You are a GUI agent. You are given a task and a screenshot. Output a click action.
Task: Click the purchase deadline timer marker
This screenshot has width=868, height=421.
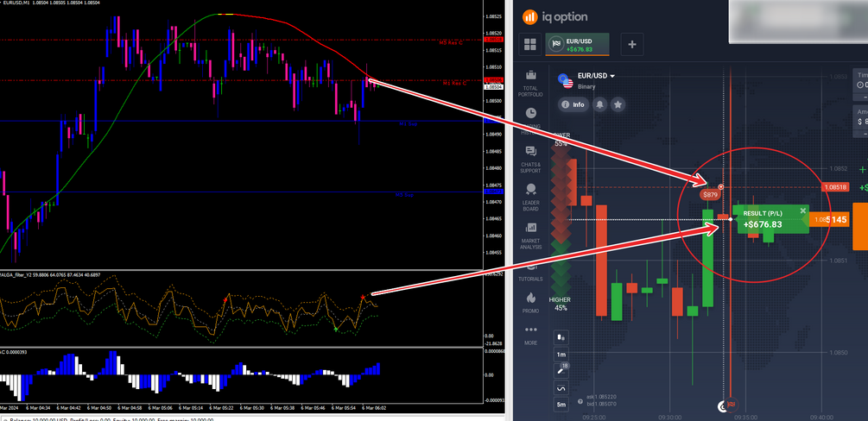[722, 406]
